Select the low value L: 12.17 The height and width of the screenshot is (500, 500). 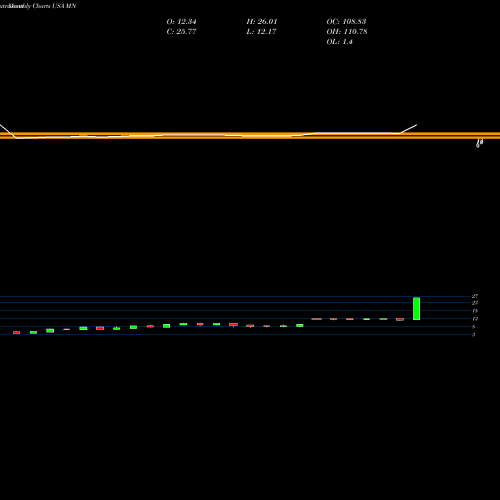click(261, 32)
